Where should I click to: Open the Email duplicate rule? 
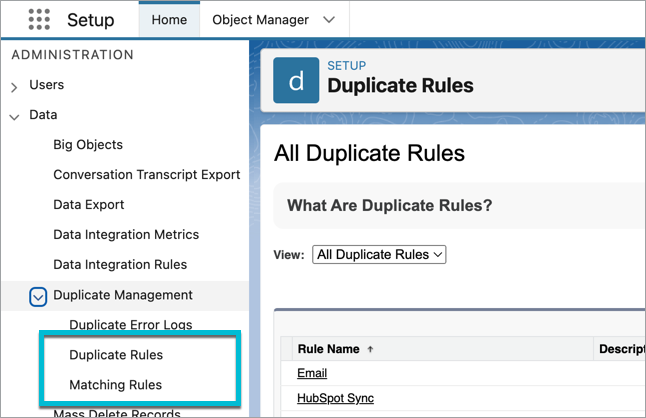tap(312, 373)
